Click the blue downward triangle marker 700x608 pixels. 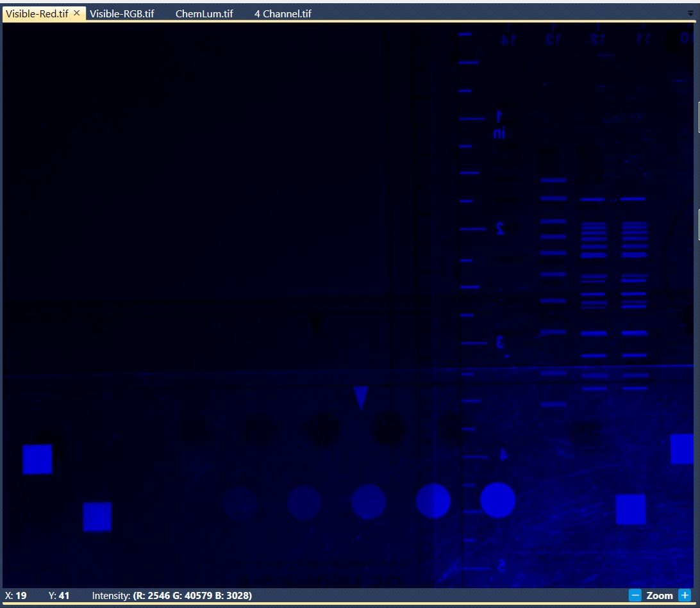[x=361, y=397]
